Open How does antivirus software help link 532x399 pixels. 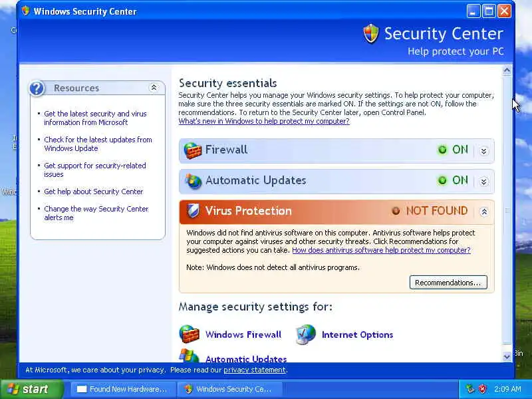coord(381,250)
